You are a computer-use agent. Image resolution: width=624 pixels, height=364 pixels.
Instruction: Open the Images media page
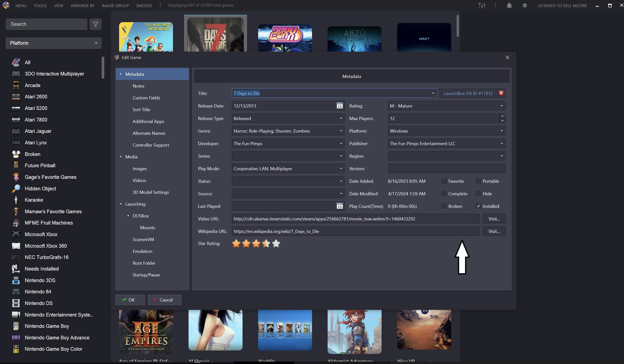click(140, 168)
